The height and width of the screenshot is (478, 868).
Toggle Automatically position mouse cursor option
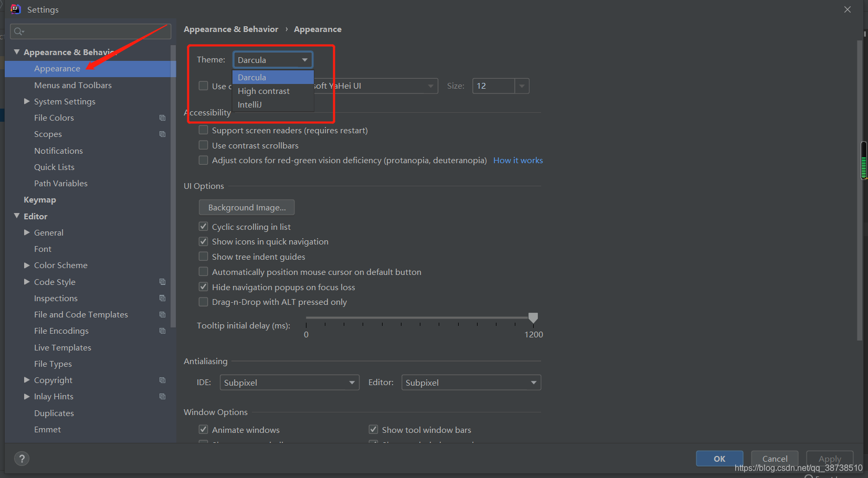pyautogui.click(x=203, y=271)
